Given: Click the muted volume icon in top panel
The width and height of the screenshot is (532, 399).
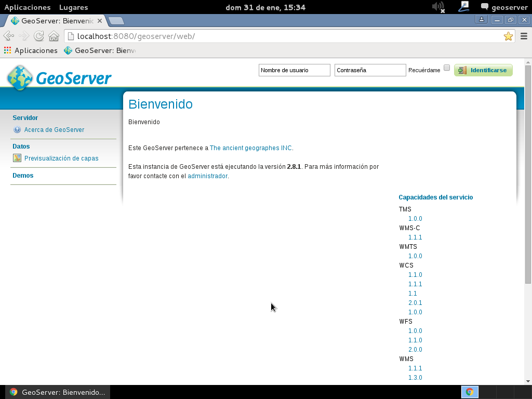Looking at the screenshot, I should click(x=438, y=7).
